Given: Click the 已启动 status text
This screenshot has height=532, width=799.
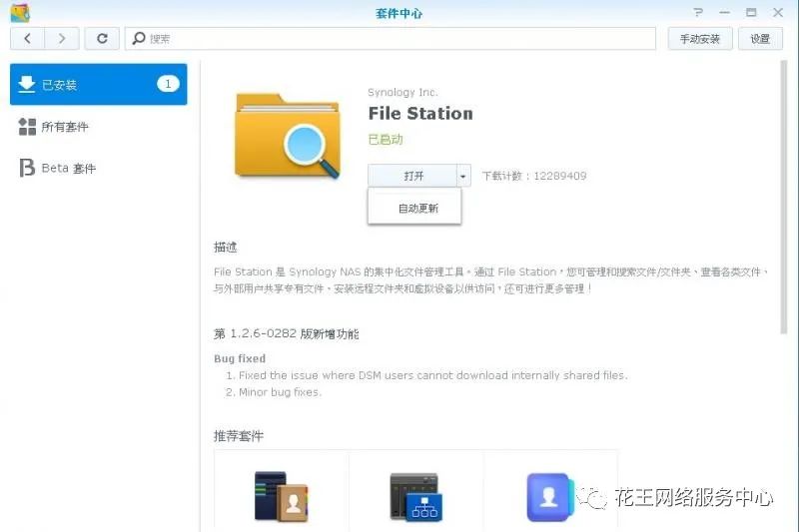Looking at the screenshot, I should coord(386,140).
